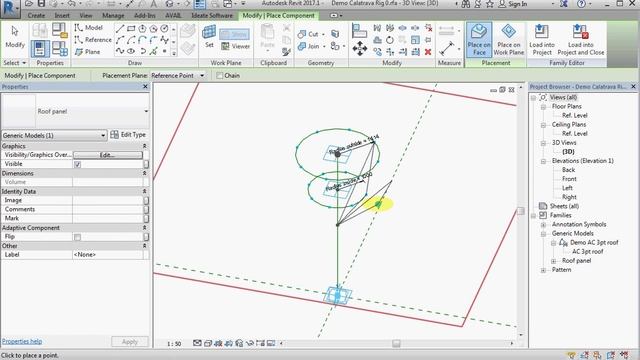Click the Comments value field
640x360 pixels.
108,209
